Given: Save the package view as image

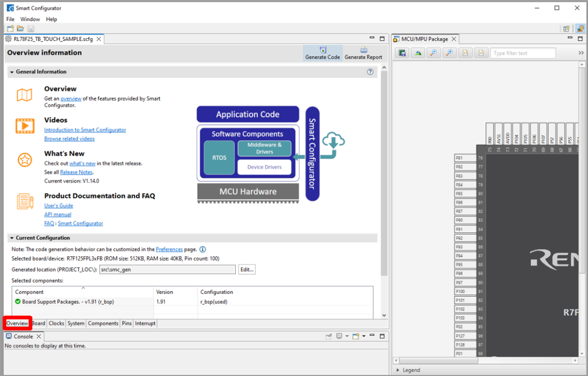Looking at the screenshot, I should (402, 53).
